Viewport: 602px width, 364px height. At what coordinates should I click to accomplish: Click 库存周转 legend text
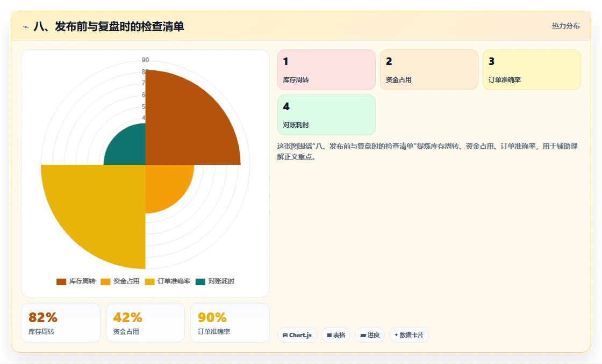(x=82, y=281)
